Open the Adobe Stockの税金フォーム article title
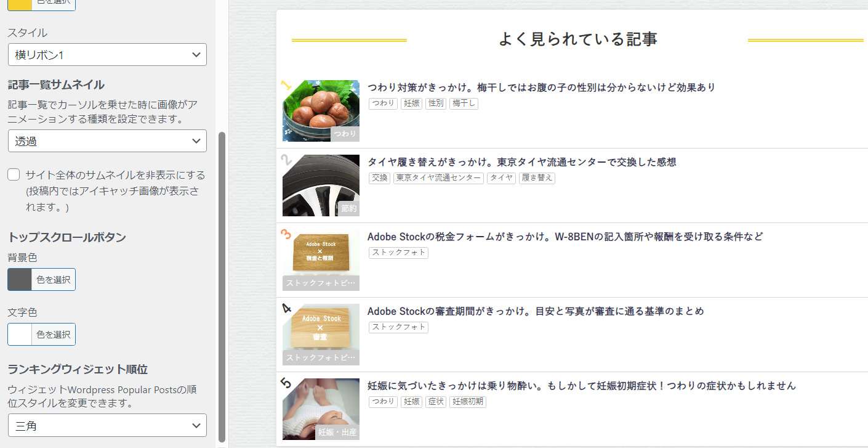 pos(565,237)
